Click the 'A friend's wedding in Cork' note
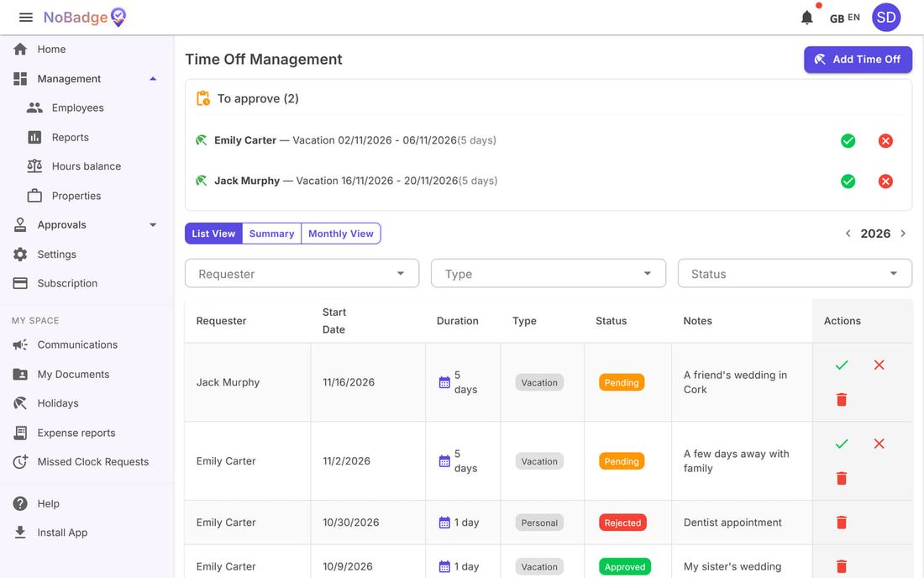This screenshot has width=924, height=578. click(735, 382)
